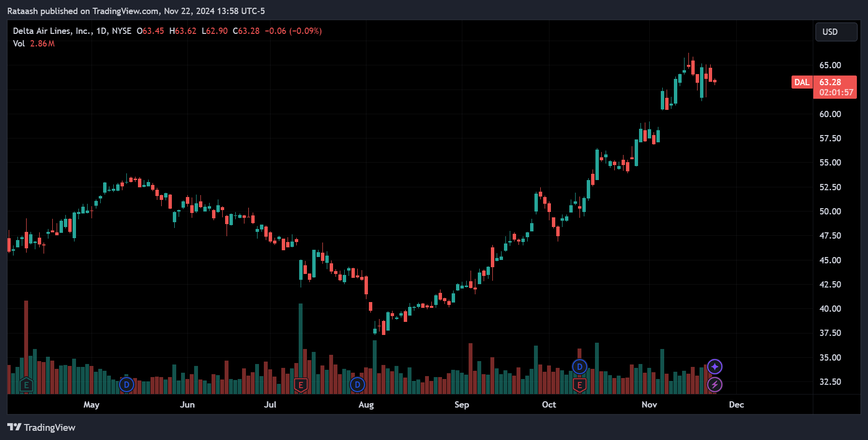Click the 50.00 price axis label

[x=830, y=212]
